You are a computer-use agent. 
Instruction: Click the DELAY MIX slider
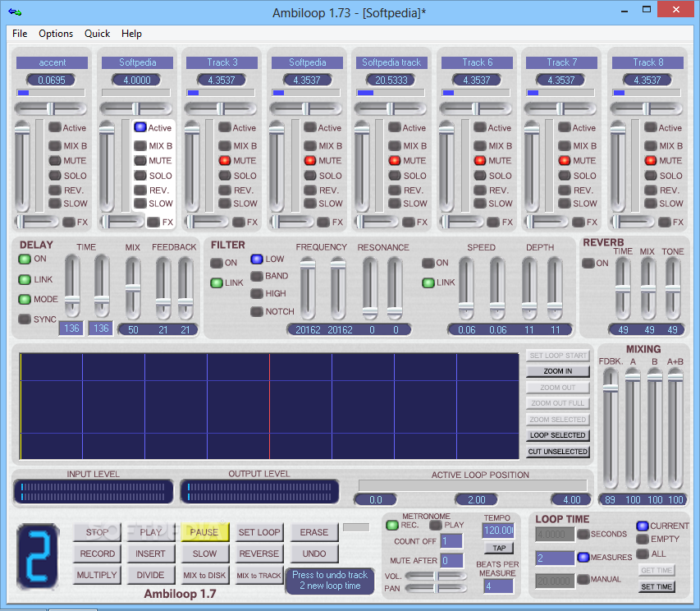point(133,289)
